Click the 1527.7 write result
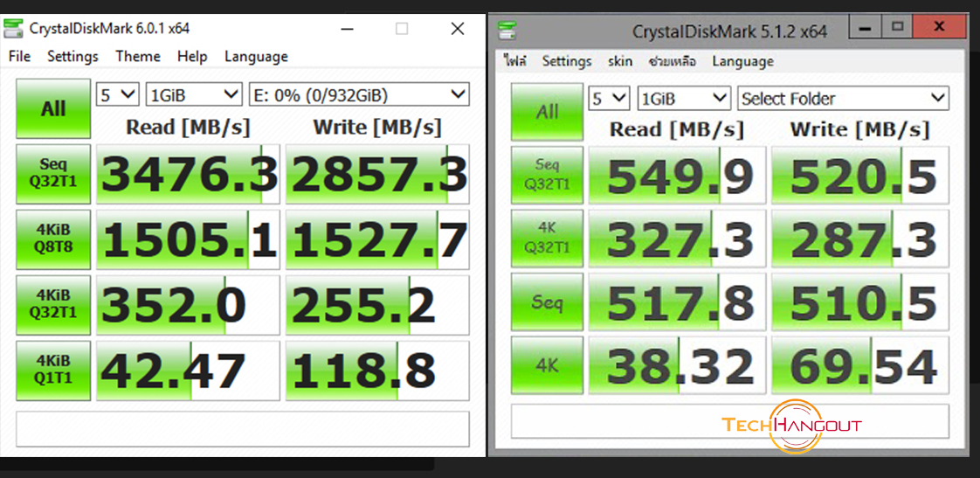Image resolution: width=980 pixels, height=478 pixels. tap(377, 239)
